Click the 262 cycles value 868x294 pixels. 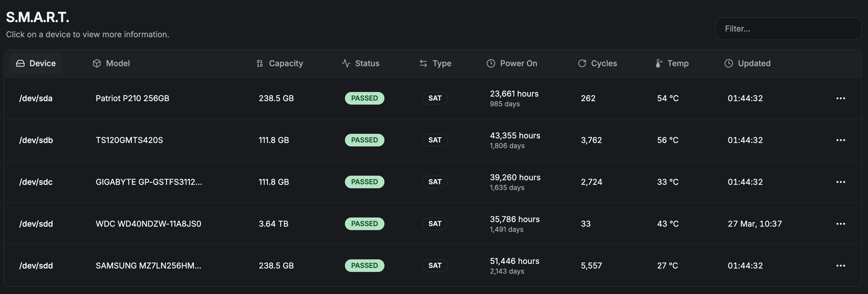tap(588, 98)
